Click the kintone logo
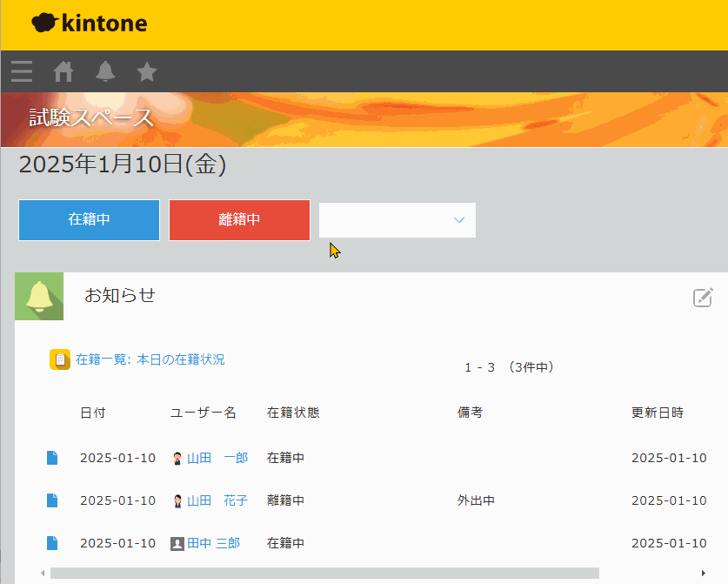This screenshot has width=728, height=584. [x=89, y=23]
